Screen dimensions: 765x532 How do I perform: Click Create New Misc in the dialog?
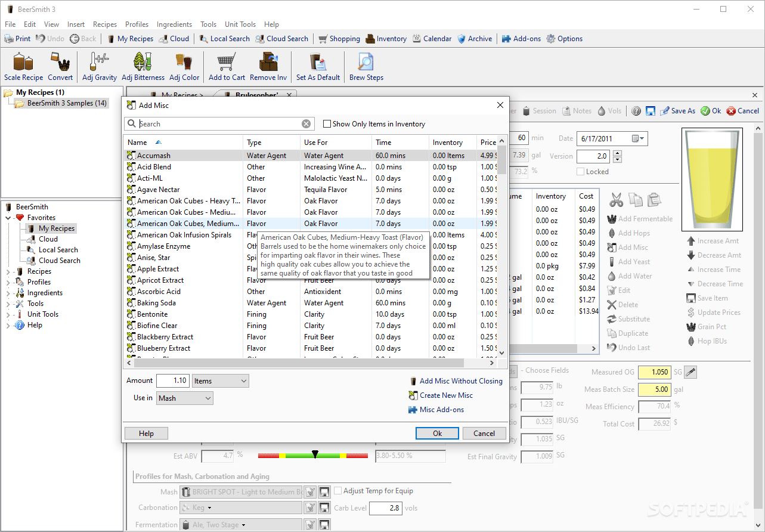(441, 395)
